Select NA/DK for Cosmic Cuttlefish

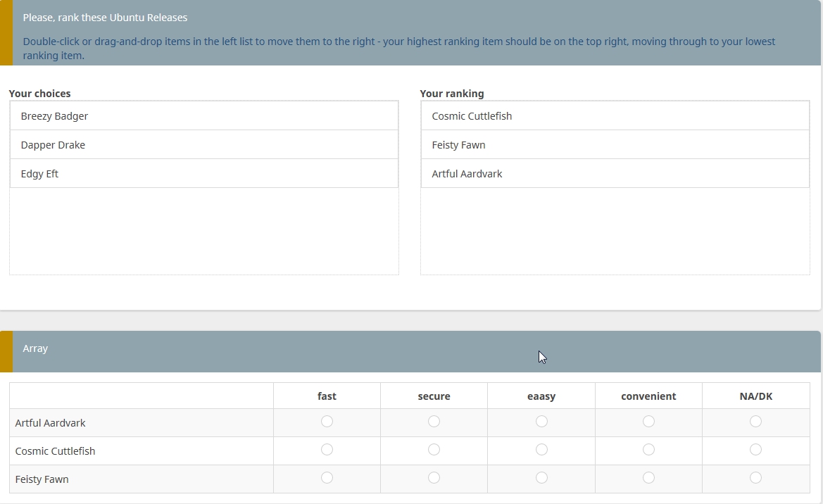click(755, 450)
